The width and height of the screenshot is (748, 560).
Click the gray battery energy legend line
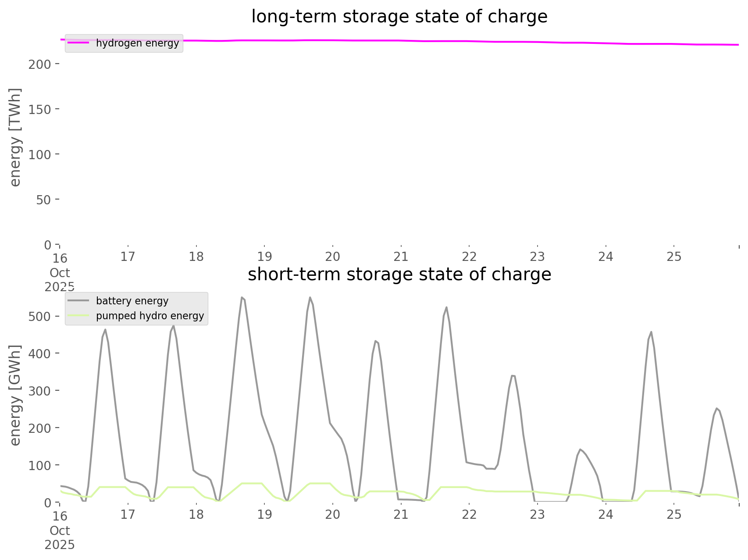tap(79, 301)
